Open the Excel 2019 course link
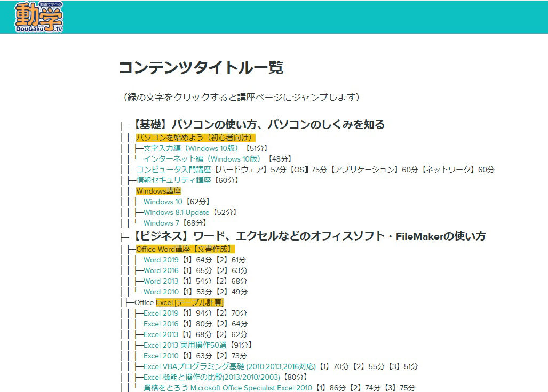This screenshot has height=392, width=548. tap(161, 314)
